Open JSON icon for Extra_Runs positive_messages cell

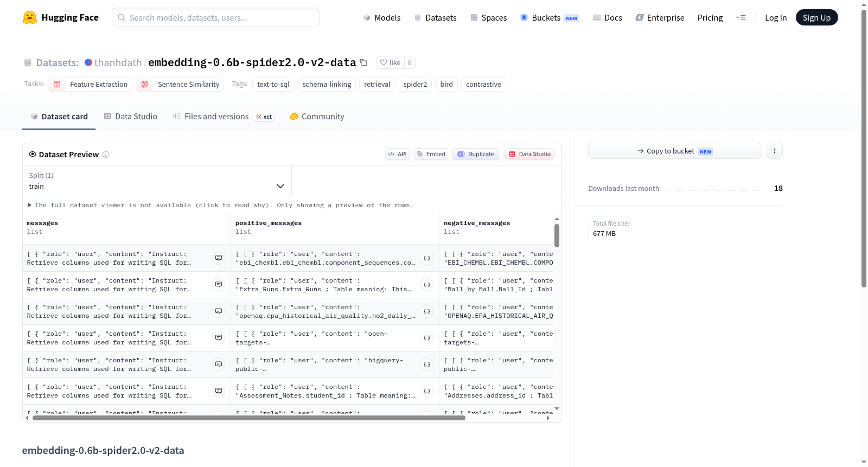tap(427, 285)
